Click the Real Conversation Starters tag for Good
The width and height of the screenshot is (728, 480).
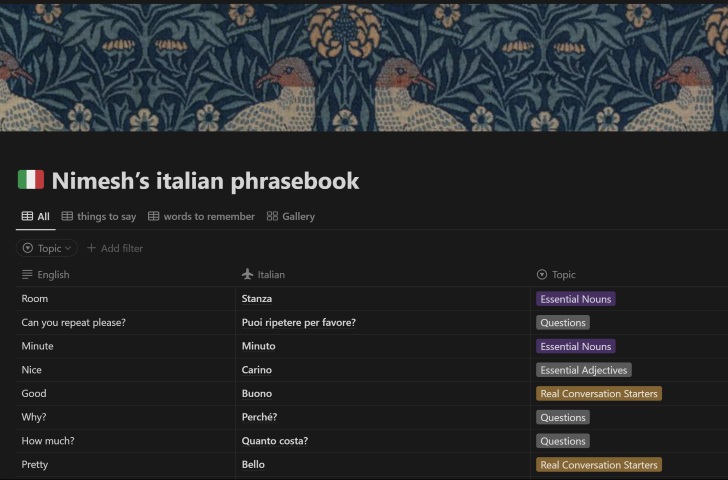[x=598, y=394]
